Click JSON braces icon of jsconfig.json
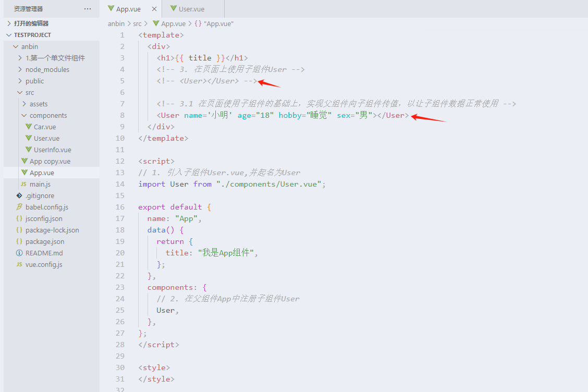The height and width of the screenshot is (392, 588). click(x=19, y=218)
